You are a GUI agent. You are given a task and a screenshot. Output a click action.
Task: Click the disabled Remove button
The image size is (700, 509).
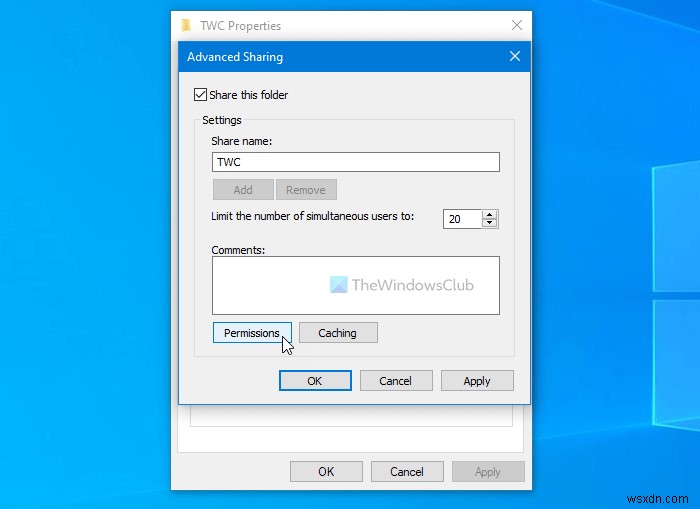tap(306, 190)
